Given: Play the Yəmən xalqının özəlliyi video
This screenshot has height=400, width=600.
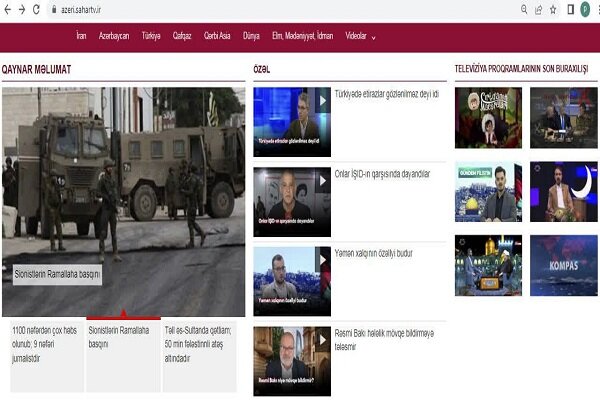Looking at the screenshot, I should pyautogui.click(x=322, y=261).
